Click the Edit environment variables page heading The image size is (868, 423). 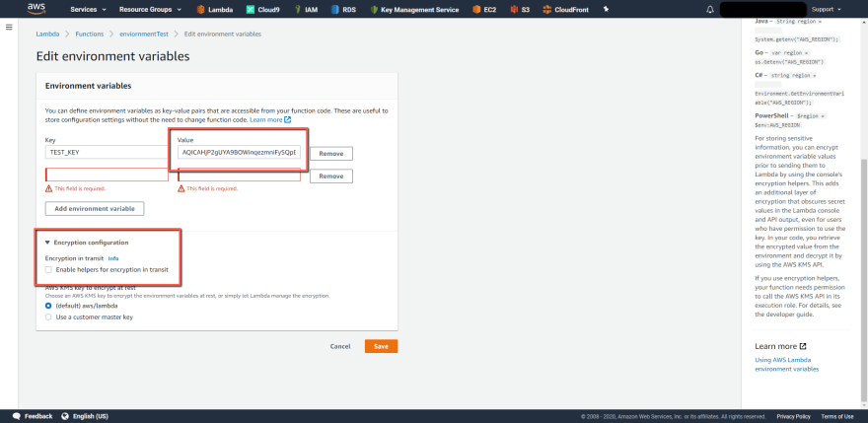[112, 56]
